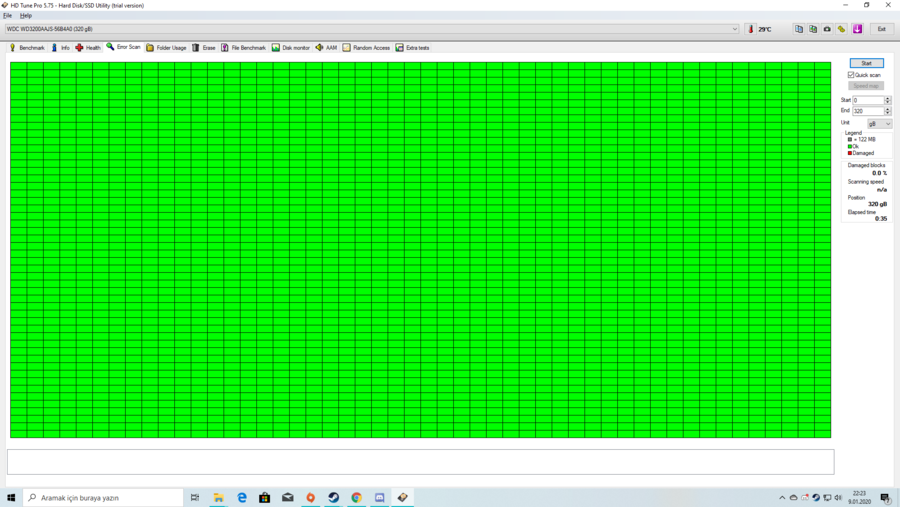Open the notification action center
900x507 pixels.
(886, 498)
